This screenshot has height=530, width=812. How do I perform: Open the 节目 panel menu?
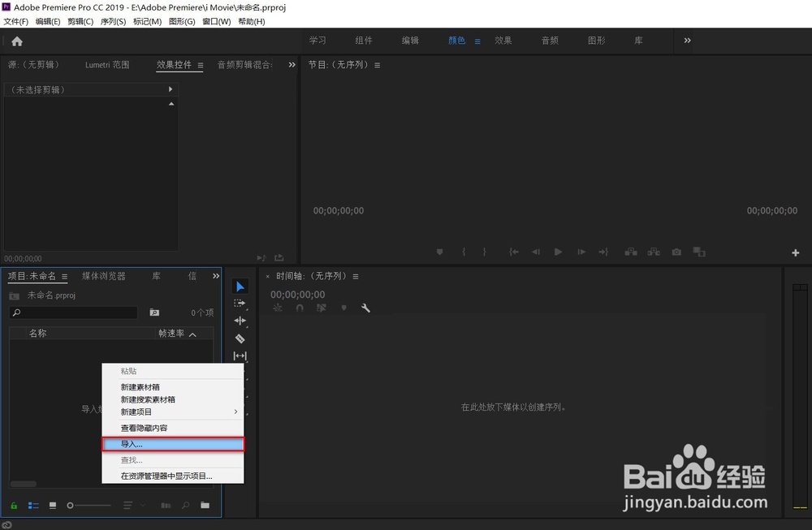click(x=375, y=64)
